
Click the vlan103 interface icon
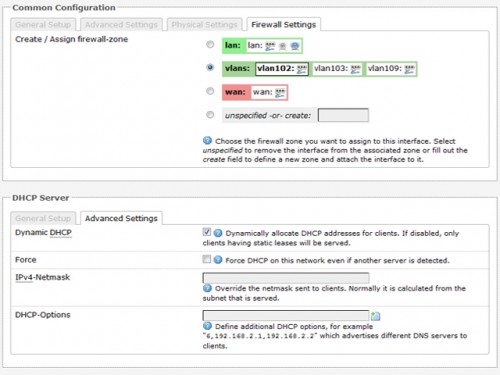355,69
